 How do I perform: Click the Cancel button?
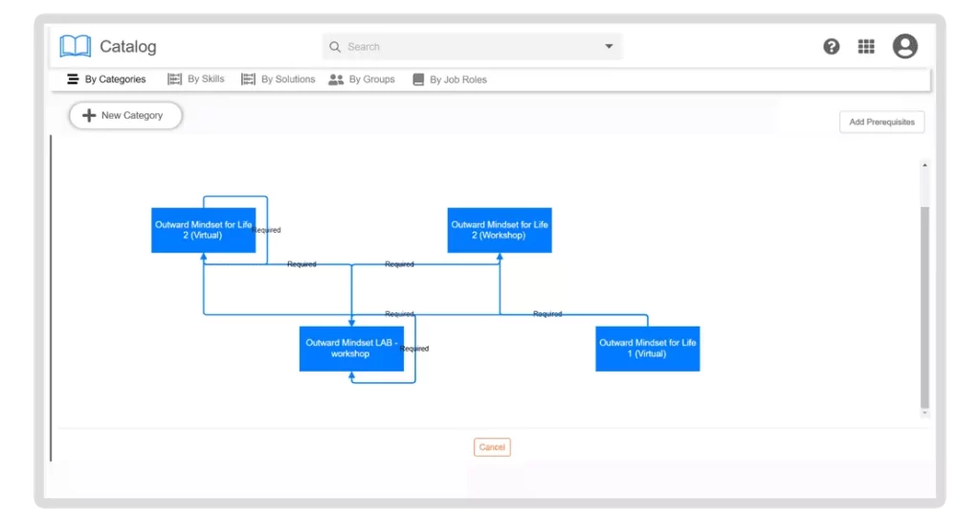[492, 447]
